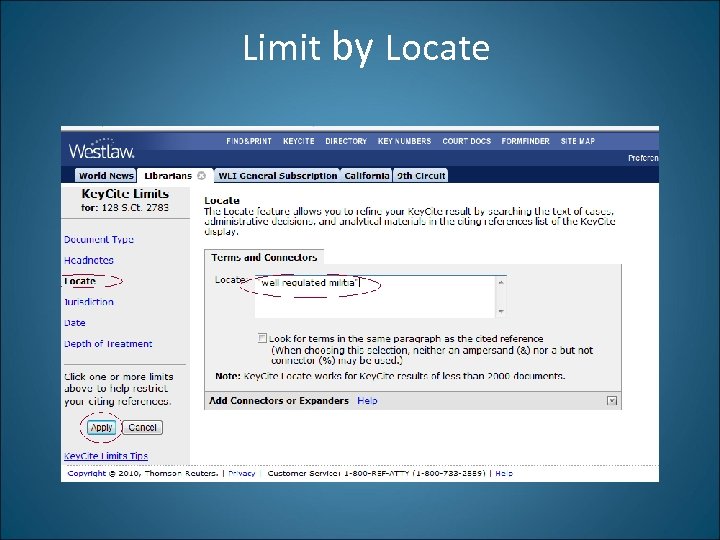Open KeyCite Limits Tips link
720x540 pixels.
coord(106,456)
